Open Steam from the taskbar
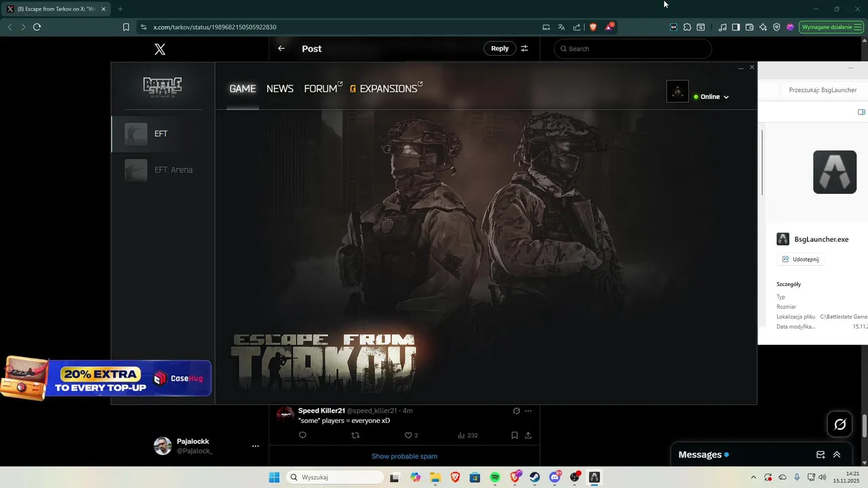868x488 pixels. point(535,477)
